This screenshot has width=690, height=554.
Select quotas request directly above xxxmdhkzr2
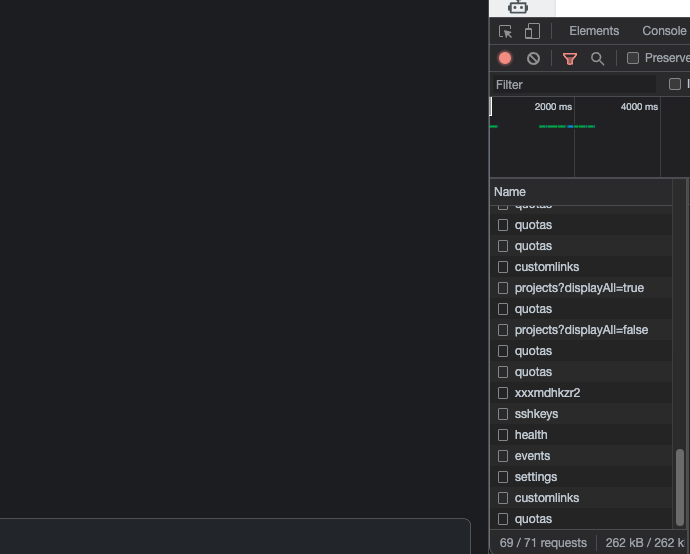pos(581,372)
